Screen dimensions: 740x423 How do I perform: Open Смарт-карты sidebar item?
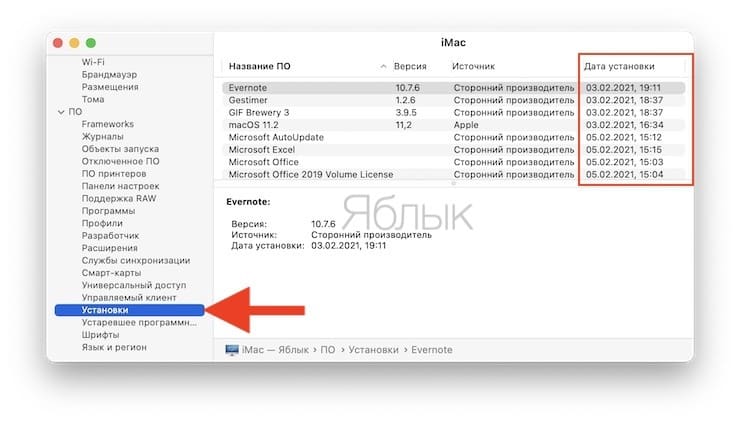[x=111, y=273]
